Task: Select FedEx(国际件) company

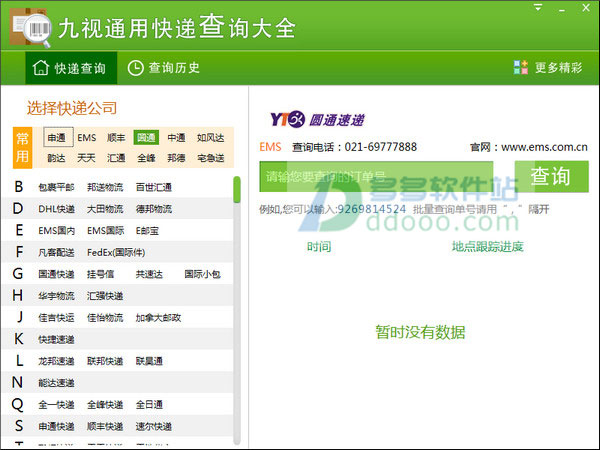Action: pyautogui.click(x=116, y=253)
